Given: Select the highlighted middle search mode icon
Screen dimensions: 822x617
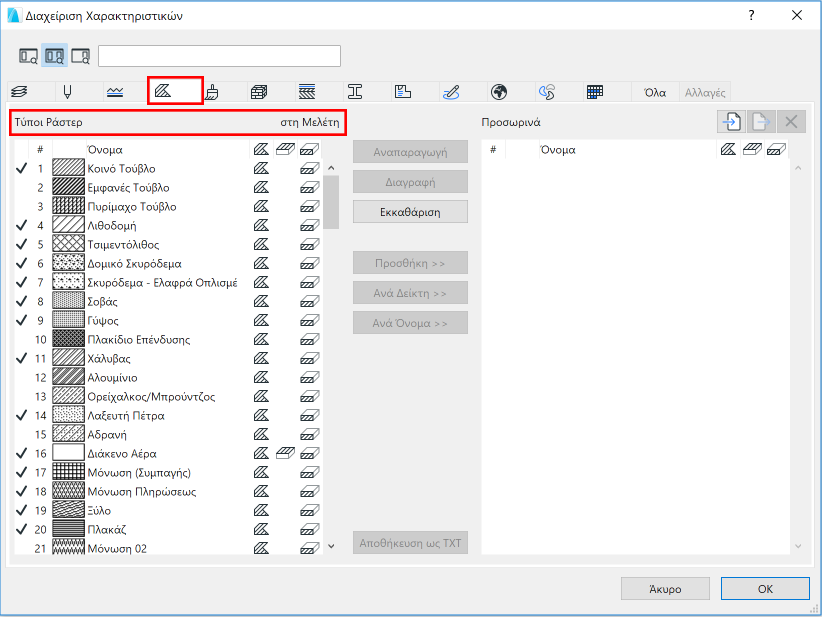Looking at the screenshot, I should point(55,56).
